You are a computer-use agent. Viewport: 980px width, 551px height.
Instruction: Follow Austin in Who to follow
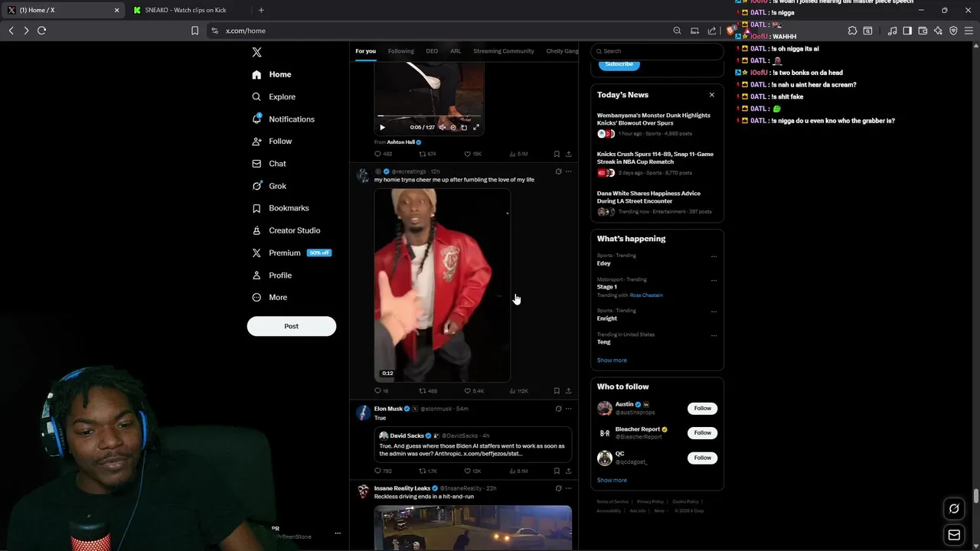coord(702,409)
